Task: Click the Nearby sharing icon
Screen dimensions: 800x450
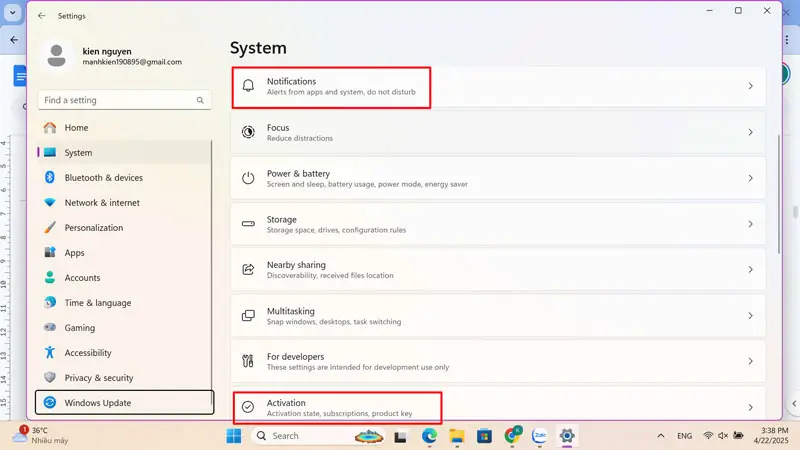Action: pos(248,269)
